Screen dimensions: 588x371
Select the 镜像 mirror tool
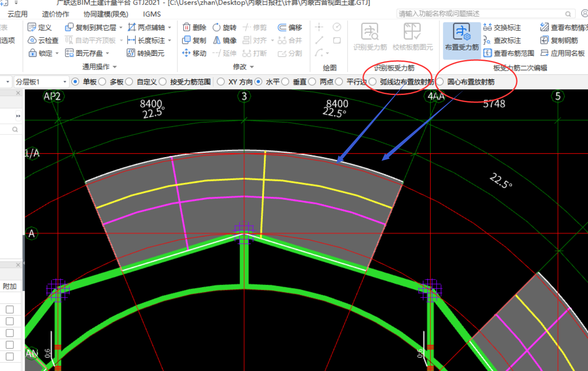pyautogui.click(x=224, y=40)
